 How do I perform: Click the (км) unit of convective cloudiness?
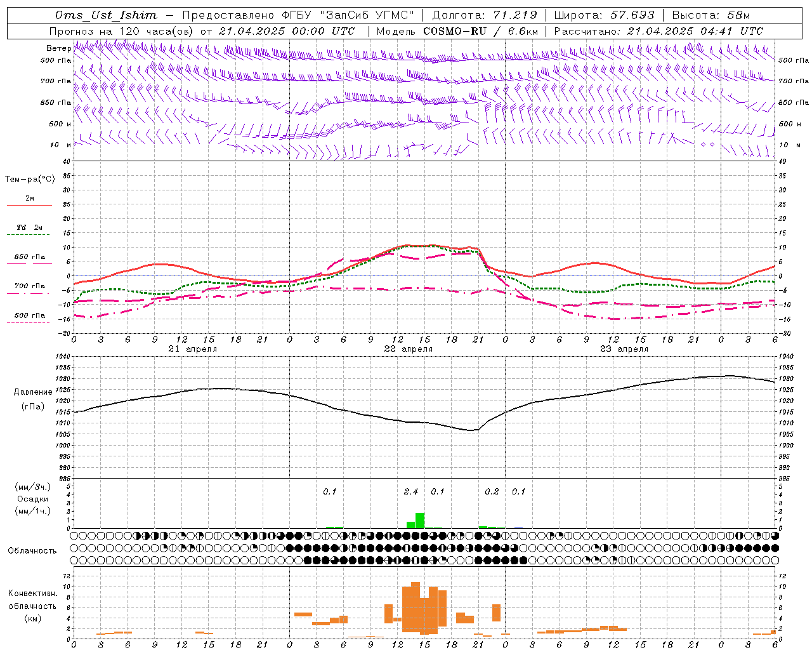coord(32,618)
